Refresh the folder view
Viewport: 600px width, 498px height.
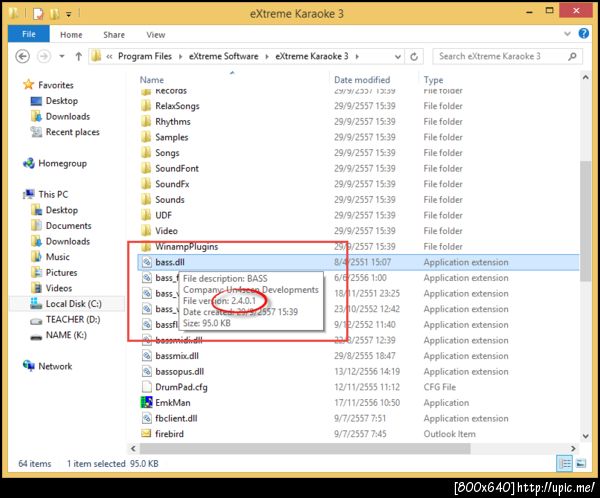[x=414, y=57]
